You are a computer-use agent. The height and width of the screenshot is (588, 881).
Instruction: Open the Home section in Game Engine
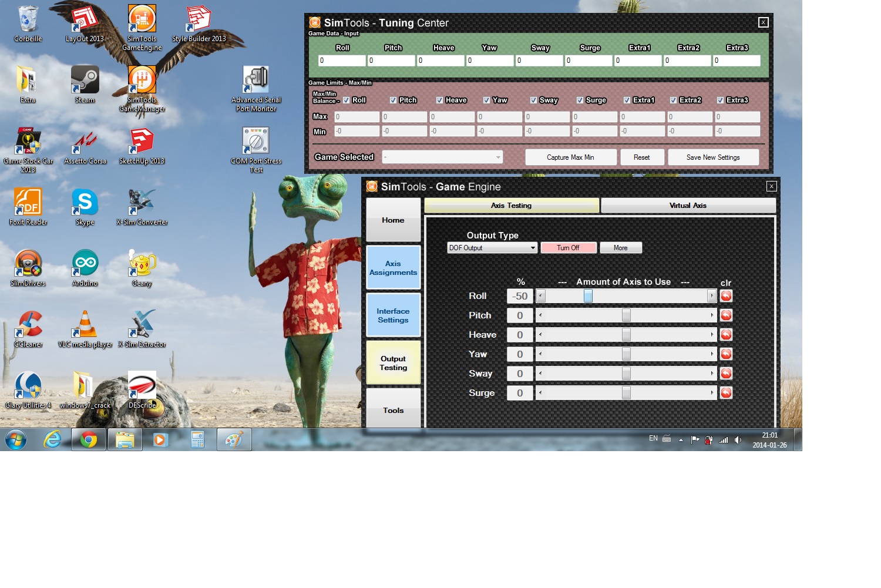pyautogui.click(x=394, y=220)
